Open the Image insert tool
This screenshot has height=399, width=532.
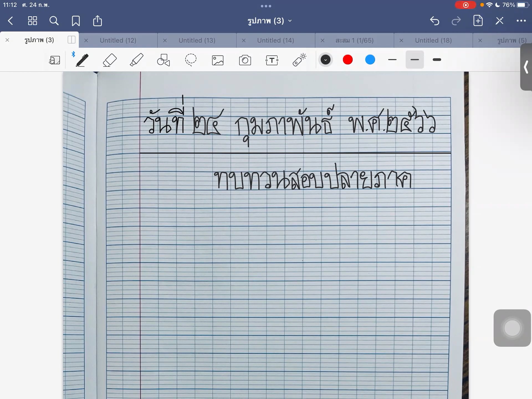pyautogui.click(x=218, y=60)
